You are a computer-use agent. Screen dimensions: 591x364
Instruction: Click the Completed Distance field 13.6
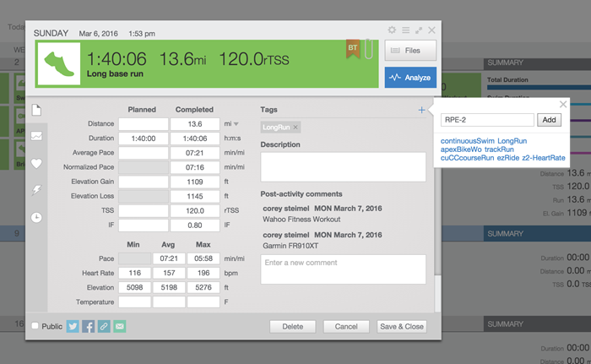point(195,123)
